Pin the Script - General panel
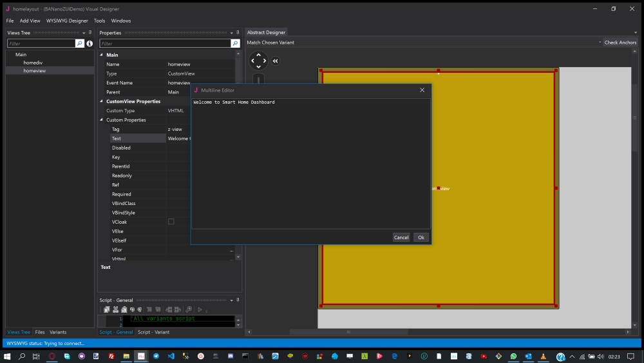Viewport: 644px width, 363px height. coord(238,300)
